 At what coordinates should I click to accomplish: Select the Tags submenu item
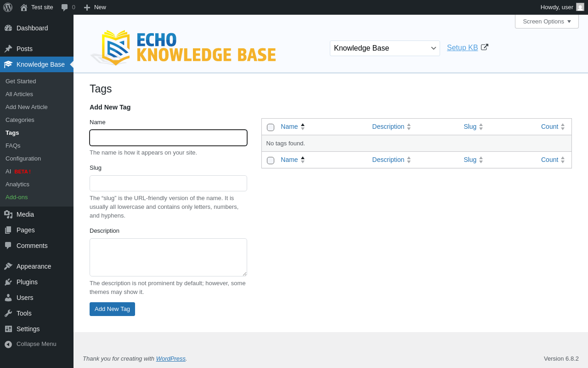[12, 132]
